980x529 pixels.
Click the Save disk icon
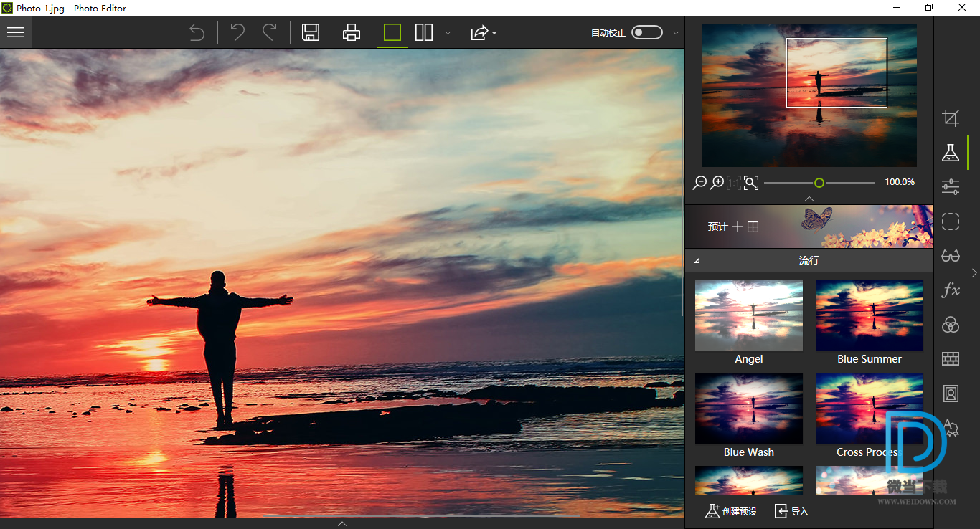point(311,32)
